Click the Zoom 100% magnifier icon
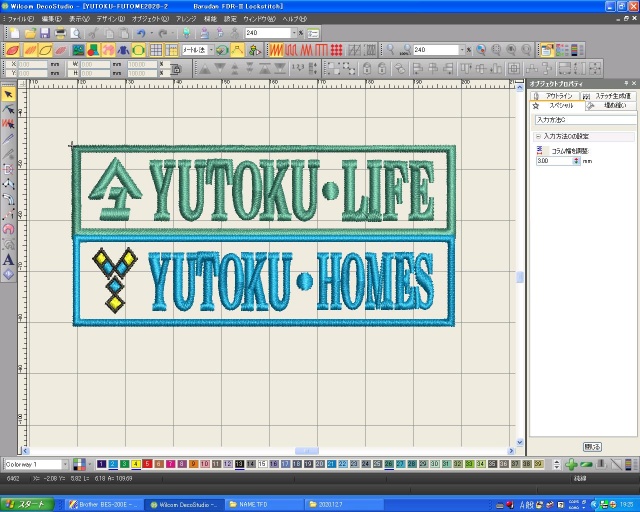 pyautogui.click(x=406, y=50)
